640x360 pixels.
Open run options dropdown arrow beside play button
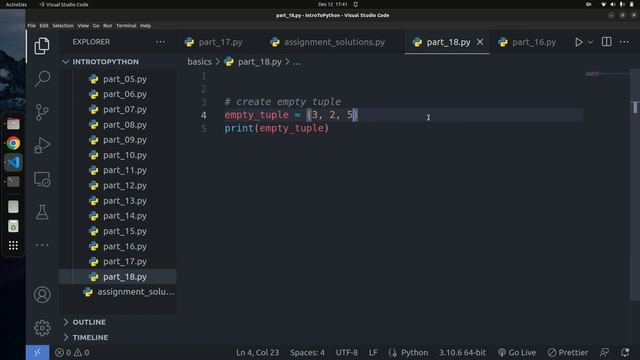click(590, 42)
